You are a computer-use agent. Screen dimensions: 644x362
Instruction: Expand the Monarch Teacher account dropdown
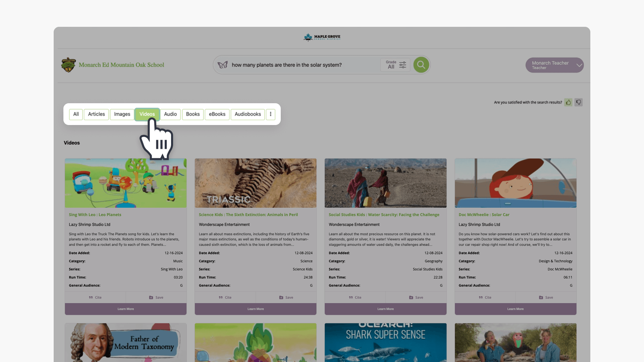click(x=579, y=65)
